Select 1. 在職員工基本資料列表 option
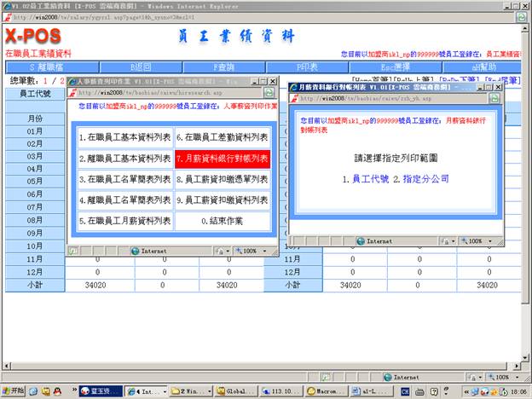 coord(124,136)
